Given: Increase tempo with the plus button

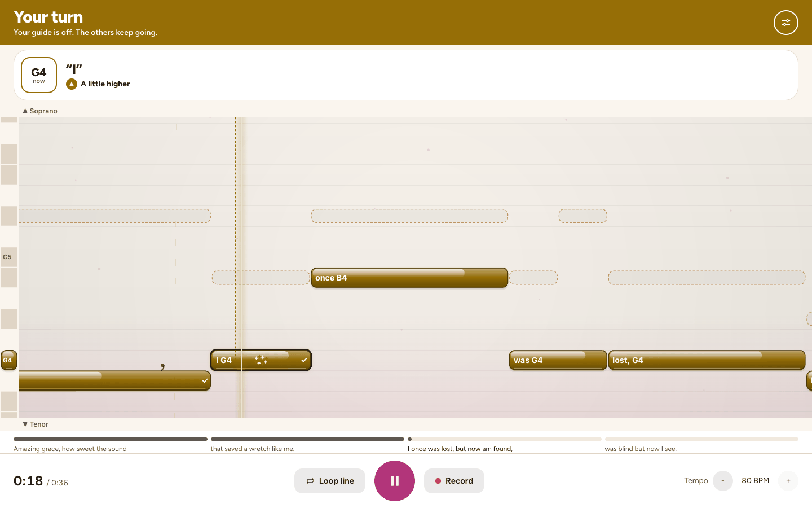Looking at the screenshot, I should pos(788,481).
